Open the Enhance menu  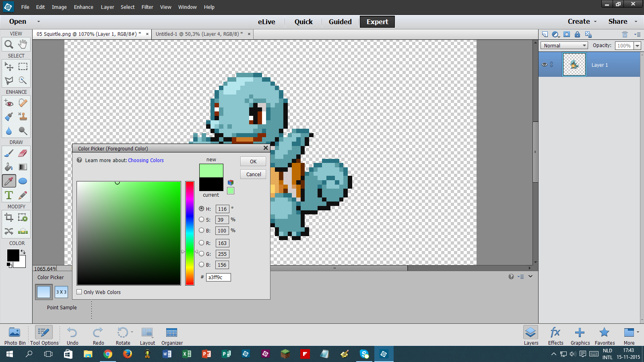83,7
